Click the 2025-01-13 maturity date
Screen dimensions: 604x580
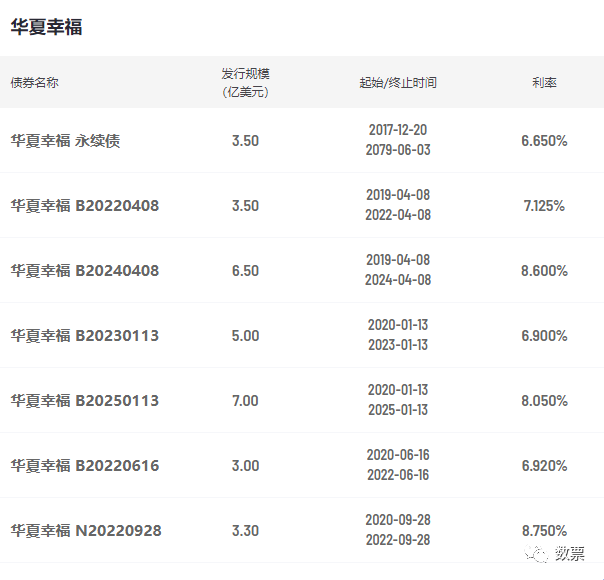(398, 410)
